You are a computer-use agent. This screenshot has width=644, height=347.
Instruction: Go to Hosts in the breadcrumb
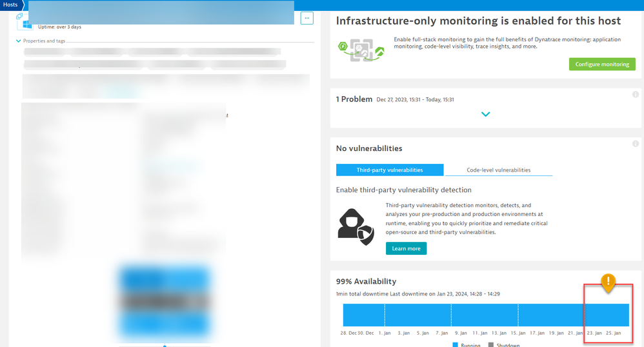(10, 5)
